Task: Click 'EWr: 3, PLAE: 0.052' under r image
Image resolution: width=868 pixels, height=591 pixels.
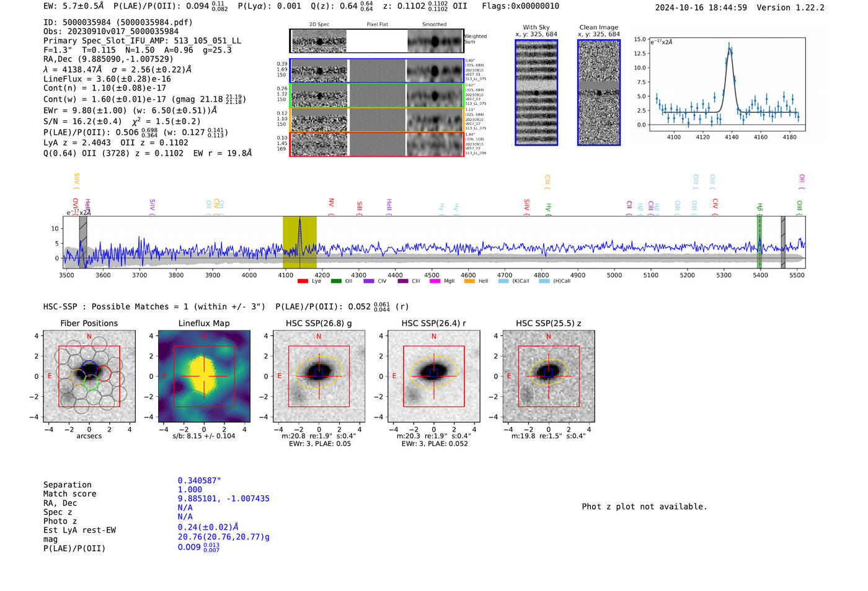Action: point(434,444)
